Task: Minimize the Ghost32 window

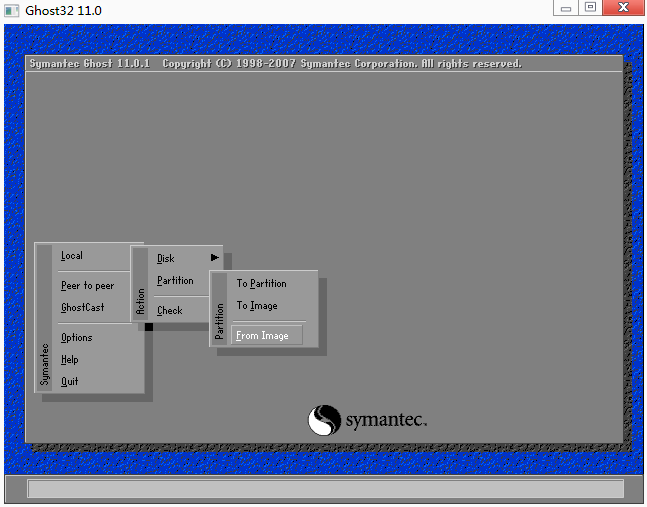Action: (566, 8)
